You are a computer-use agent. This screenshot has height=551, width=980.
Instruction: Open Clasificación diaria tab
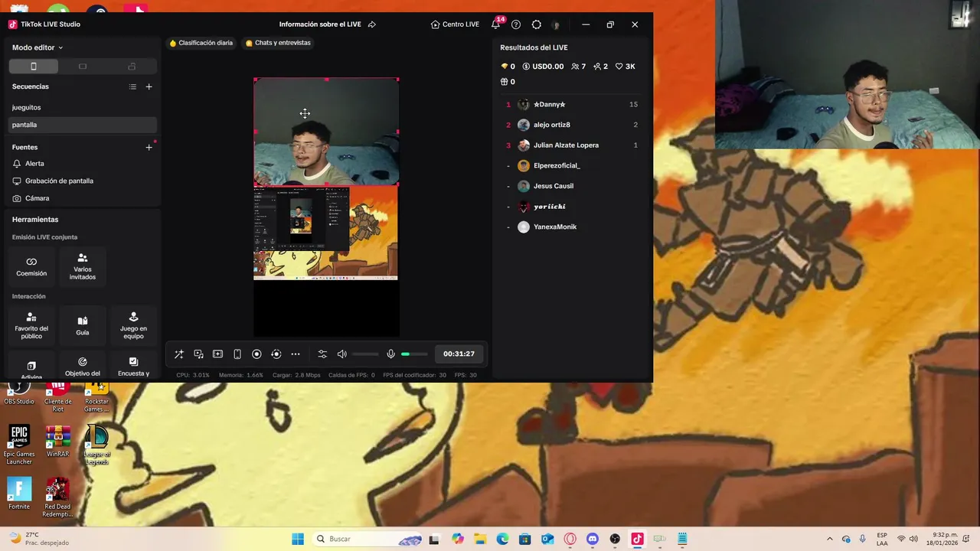point(201,43)
